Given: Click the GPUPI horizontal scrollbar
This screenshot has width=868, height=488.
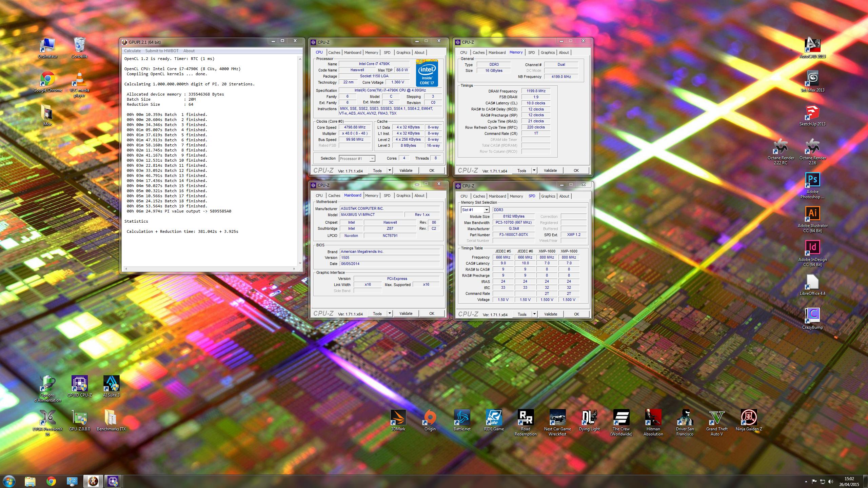Looking at the screenshot, I should pos(210,268).
